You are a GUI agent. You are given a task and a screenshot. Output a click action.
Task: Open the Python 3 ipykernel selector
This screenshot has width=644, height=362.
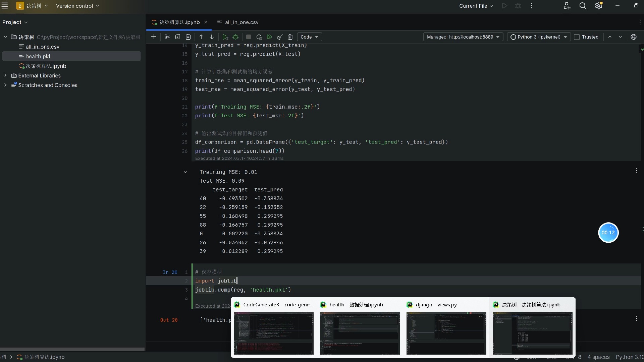click(x=539, y=37)
